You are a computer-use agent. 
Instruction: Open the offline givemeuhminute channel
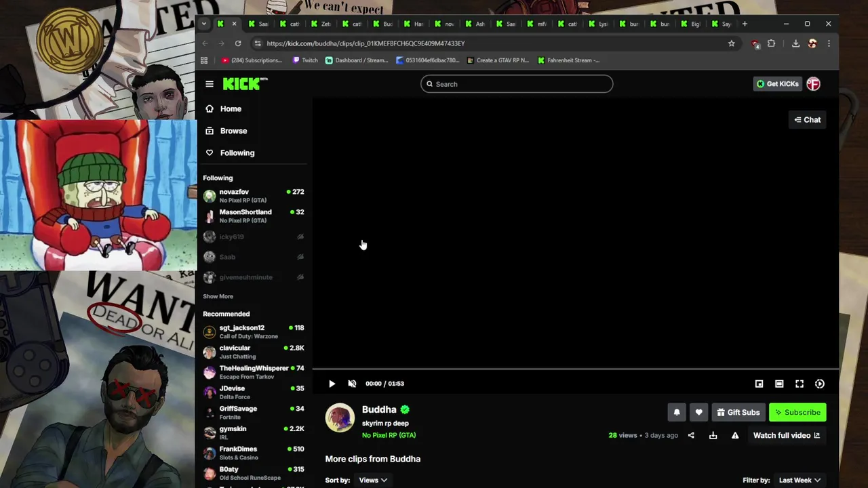(x=254, y=277)
